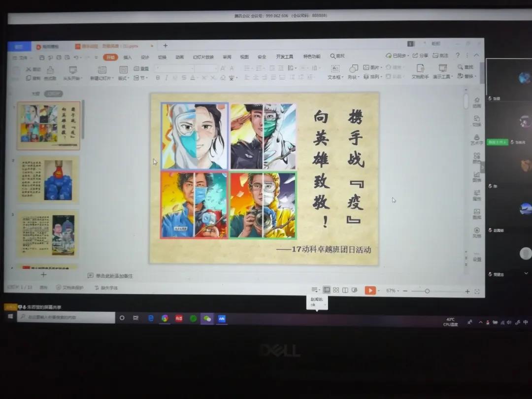Click the Shapes (形状) icon

point(354,68)
